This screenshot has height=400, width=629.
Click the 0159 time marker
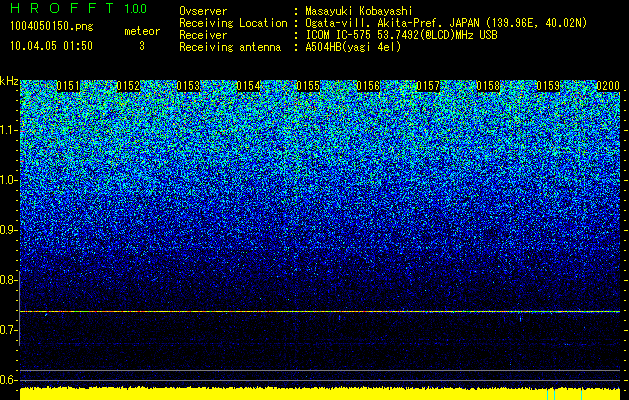pos(548,86)
